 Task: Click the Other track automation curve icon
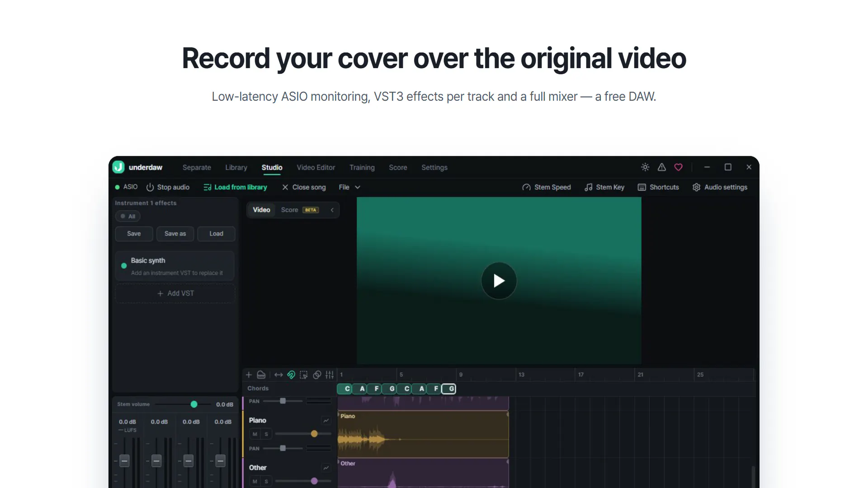click(x=326, y=468)
